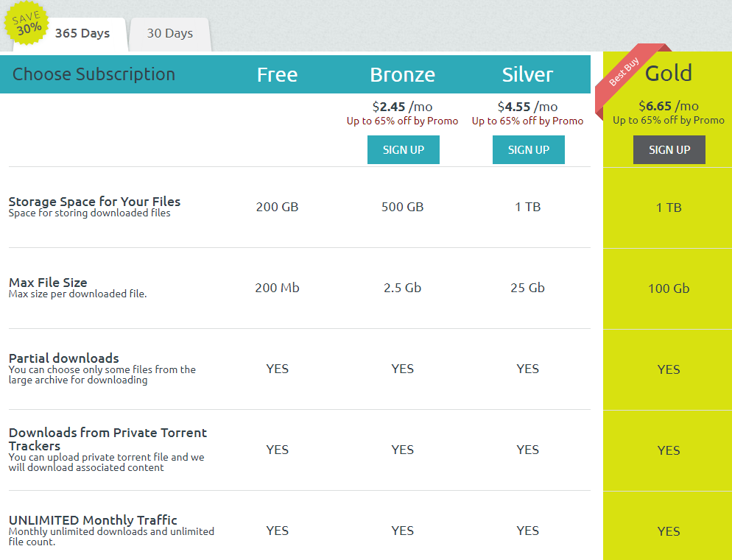Switch to the 365 Days tab
This screenshot has width=732, height=560.
(x=82, y=34)
